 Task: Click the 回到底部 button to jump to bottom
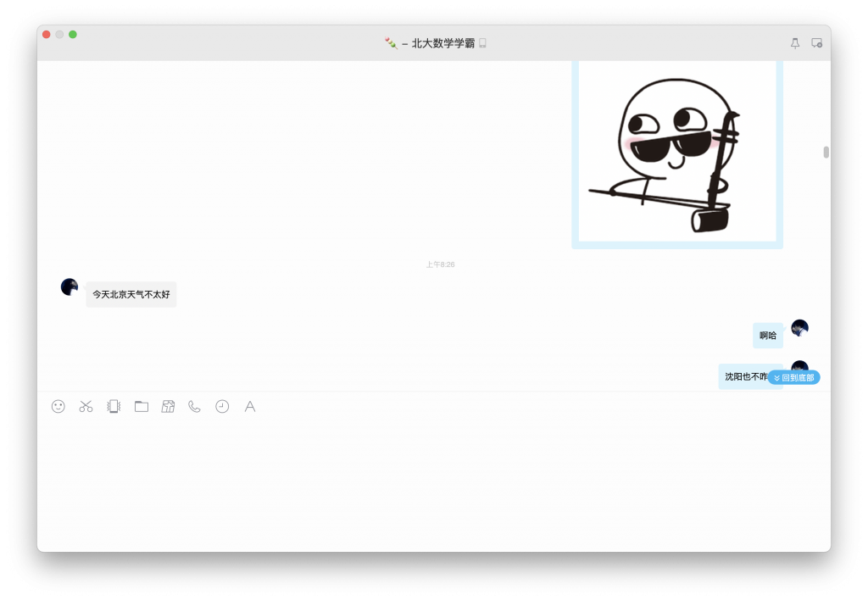(x=794, y=376)
